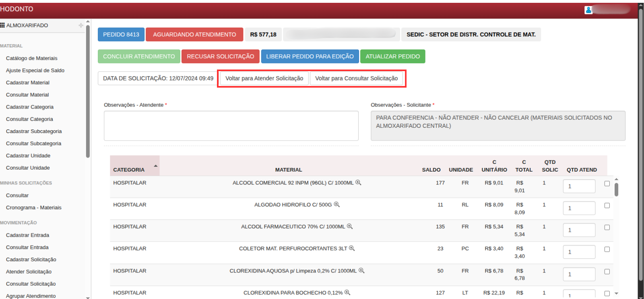Click the materials table vertical scrollbar thumb
644x299 pixels.
616,189
